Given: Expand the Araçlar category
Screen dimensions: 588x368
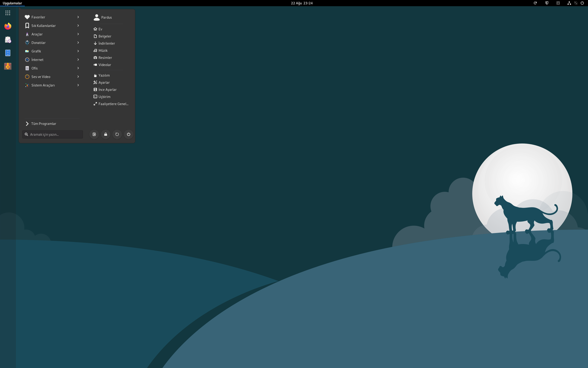Looking at the screenshot, I should pos(52,34).
